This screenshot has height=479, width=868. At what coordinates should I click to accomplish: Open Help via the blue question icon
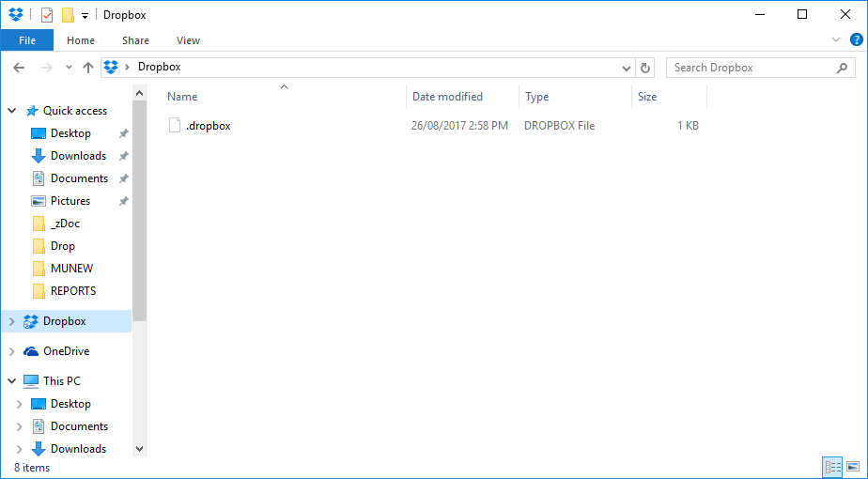click(857, 39)
